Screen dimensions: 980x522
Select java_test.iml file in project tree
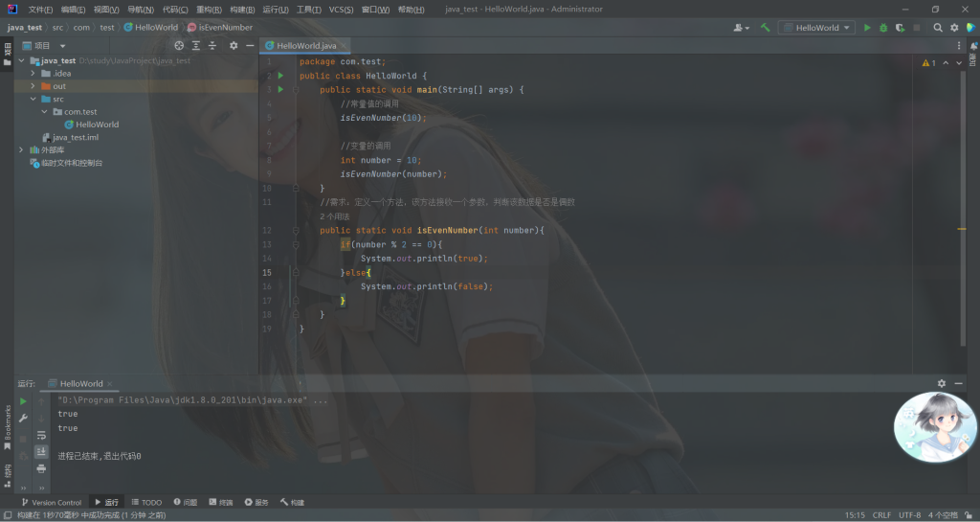pos(75,137)
